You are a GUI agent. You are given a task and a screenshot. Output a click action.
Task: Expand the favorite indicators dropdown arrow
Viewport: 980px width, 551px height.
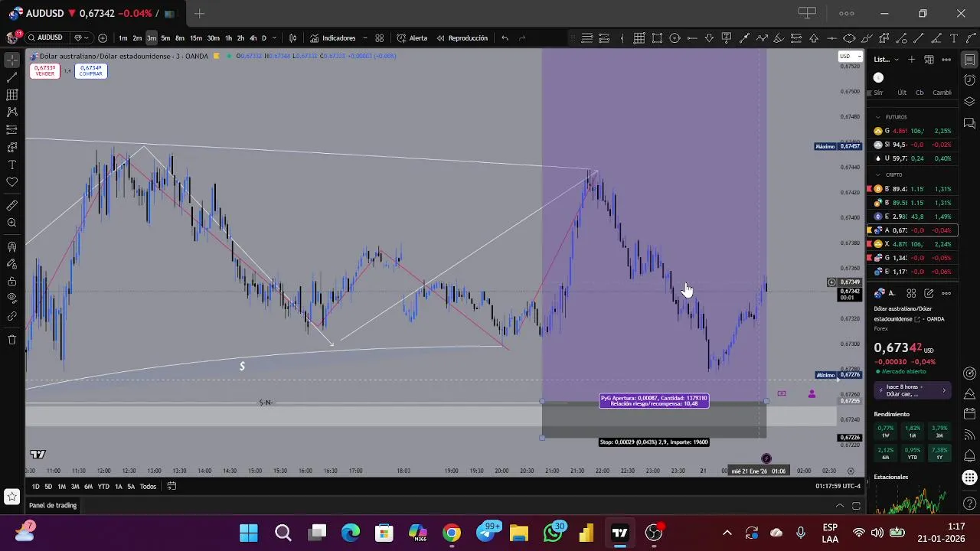[365, 37]
